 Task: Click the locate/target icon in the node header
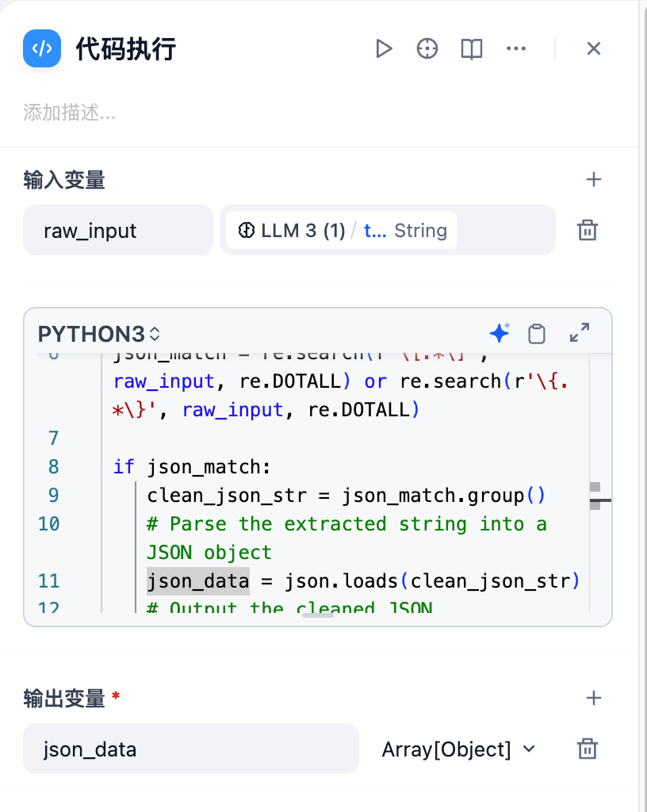[x=427, y=48]
